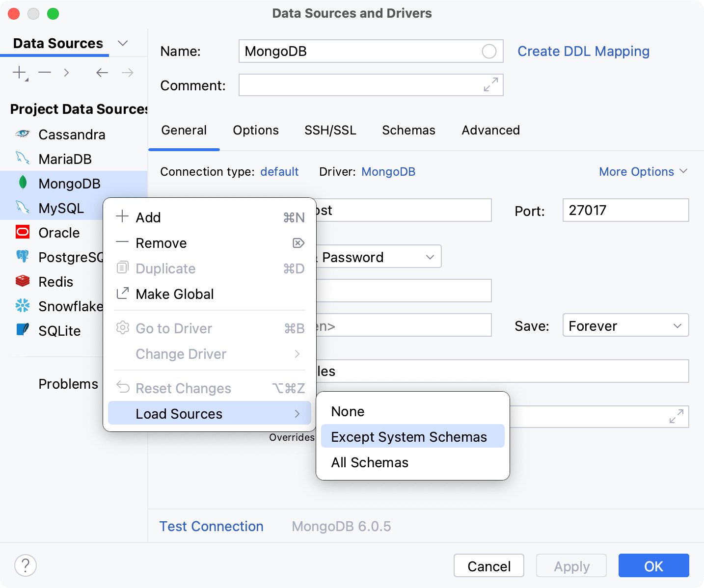Click inside the Port input field
Viewport: 704px width, 588px height.
pyautogui.click(x=625, y=210)
